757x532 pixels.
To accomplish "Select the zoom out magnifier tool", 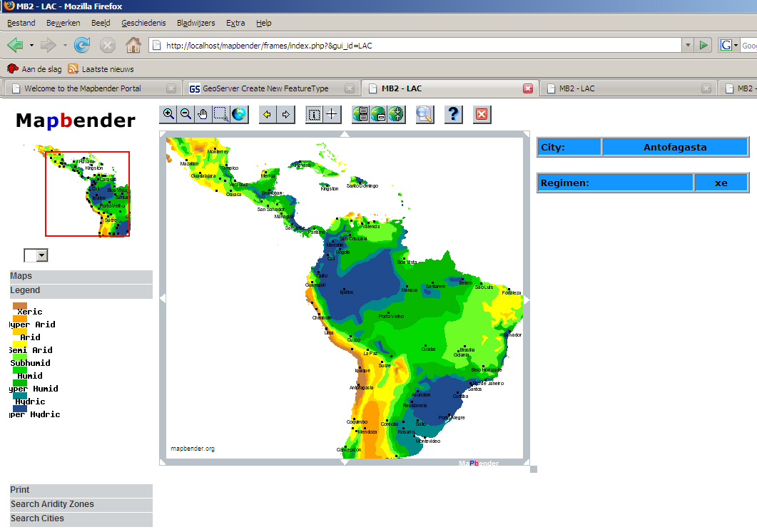I will (x=186, y=114).
